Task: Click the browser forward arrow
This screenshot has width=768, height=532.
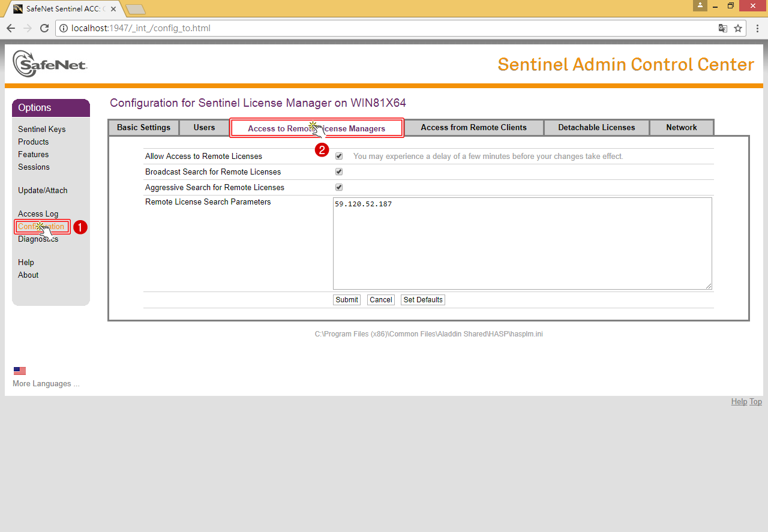Action: (28, 28)
